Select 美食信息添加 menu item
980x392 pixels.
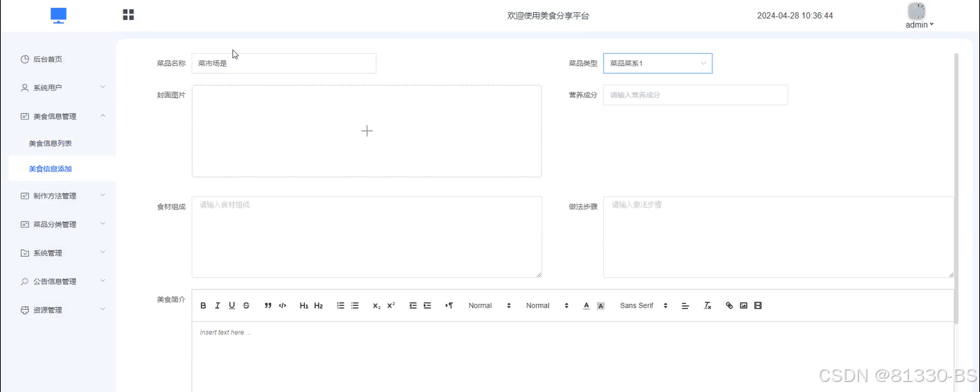point(63,169)
